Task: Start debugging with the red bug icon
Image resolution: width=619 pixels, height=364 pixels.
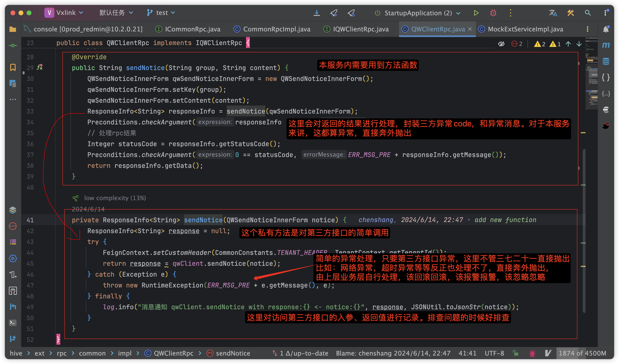Action: (493, 13)
